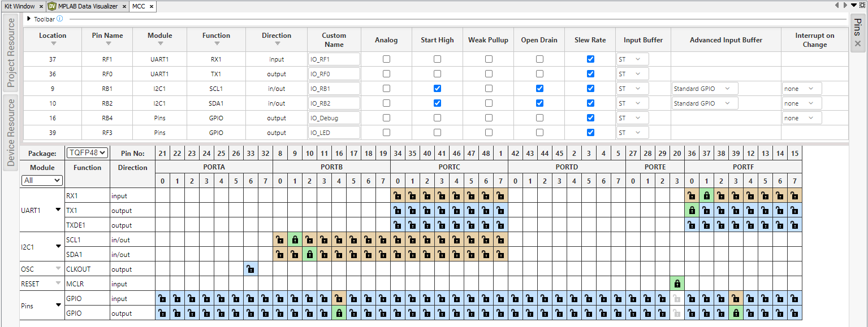This screenshot has height=327, width=868.
Task: Uncheck Slew Rate for RF0 row
Action: pos(590,73)
